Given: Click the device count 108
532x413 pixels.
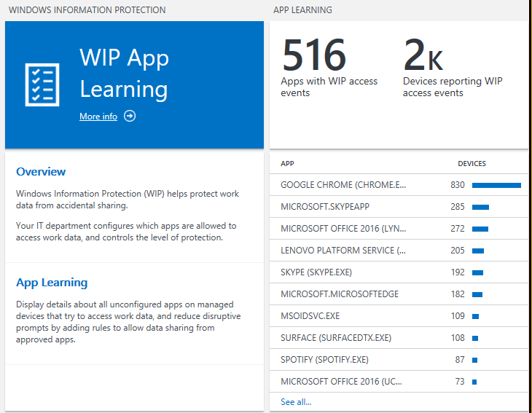Looking at the screenshot, I should [x=458, y=338].
